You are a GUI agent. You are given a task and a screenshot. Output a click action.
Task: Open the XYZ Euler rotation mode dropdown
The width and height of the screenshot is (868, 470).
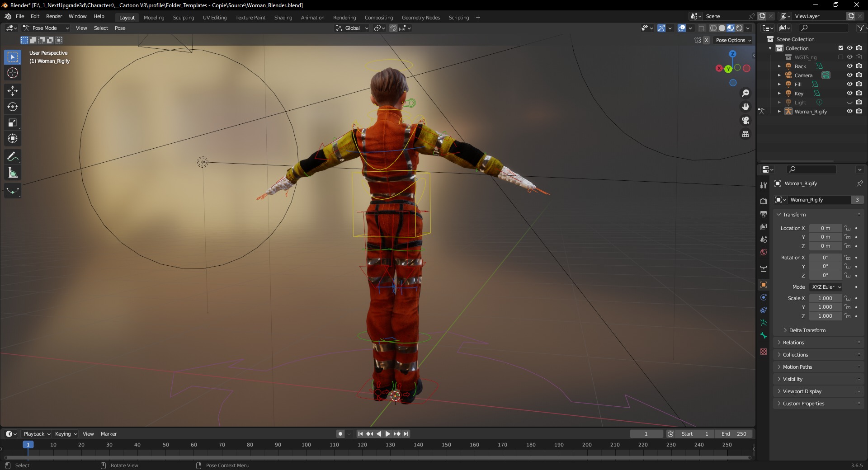(x=826, y=287)
